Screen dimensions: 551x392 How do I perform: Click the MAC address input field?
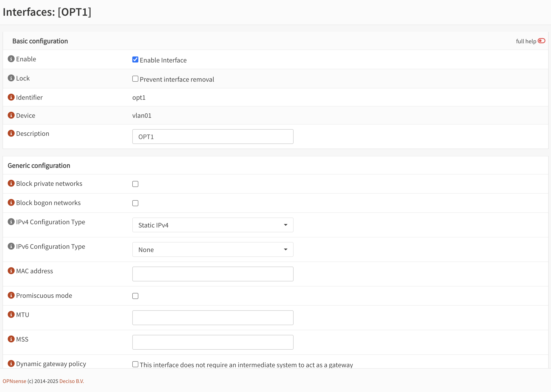pyautogui.click(x=213, y=274)
